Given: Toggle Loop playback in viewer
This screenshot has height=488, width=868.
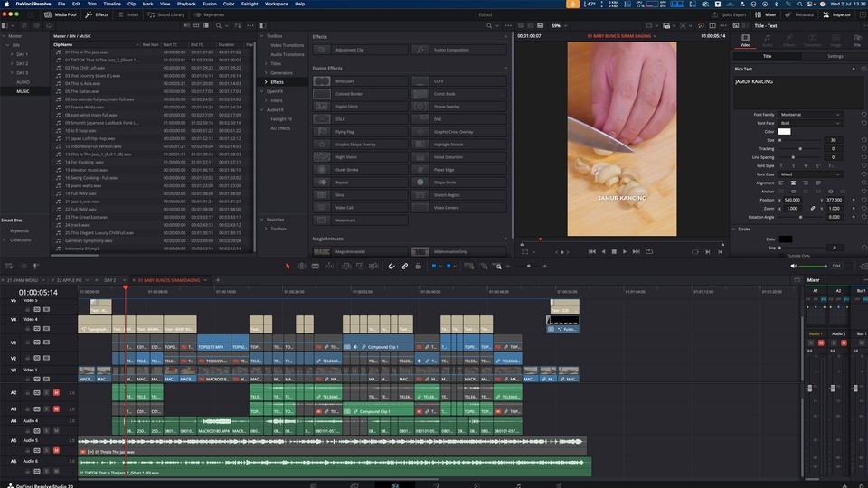Looking at the screenshot, I should [649, 252].
